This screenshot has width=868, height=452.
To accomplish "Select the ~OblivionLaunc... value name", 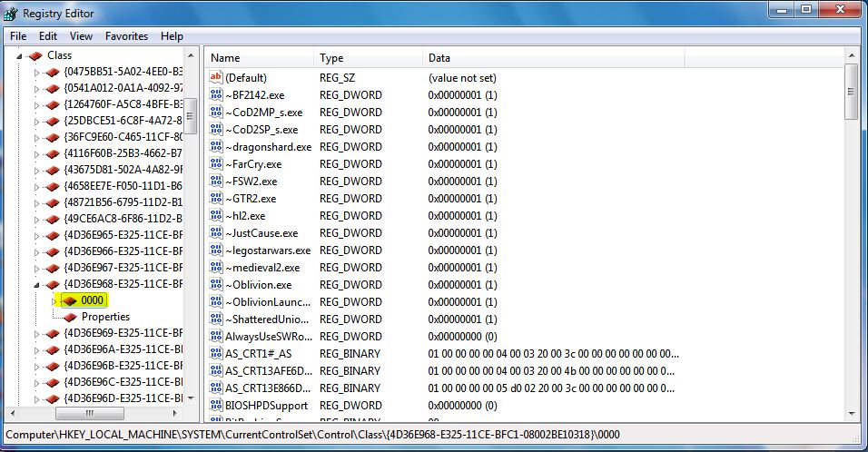I will click(268, 302).
